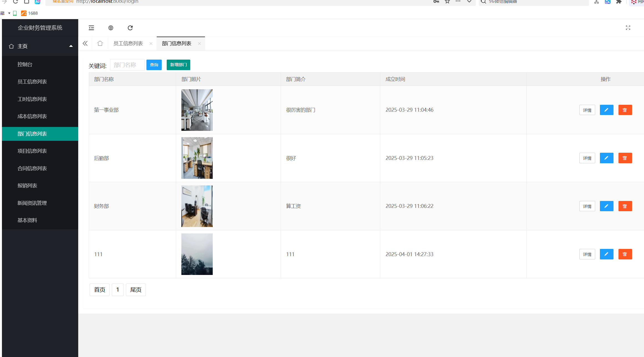Expand browser address bar dropdown chevron
This screenshot has width=644, height=357.
click(469, 2)
